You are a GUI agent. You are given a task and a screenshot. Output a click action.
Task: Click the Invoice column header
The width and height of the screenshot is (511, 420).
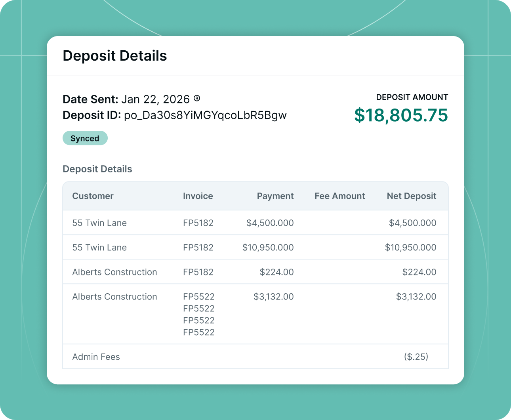coord(198,196)
